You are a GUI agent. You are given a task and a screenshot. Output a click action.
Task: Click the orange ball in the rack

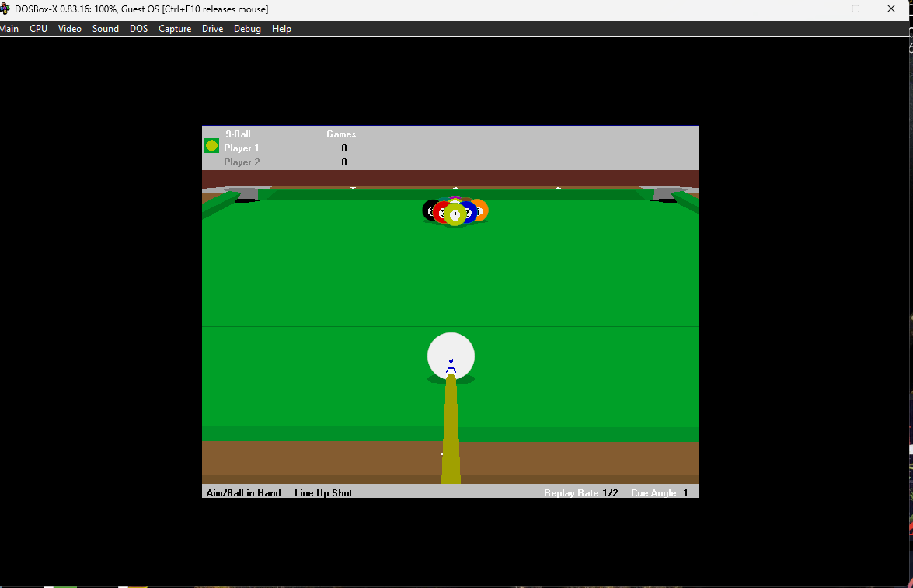point(480,210)
